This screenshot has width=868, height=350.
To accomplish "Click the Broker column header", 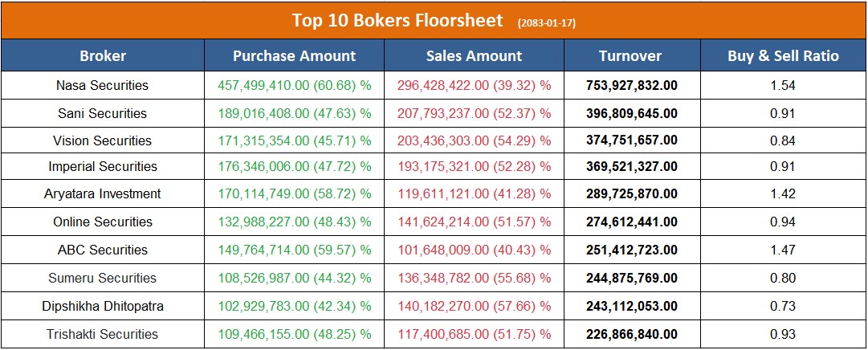I will [103, 55].
